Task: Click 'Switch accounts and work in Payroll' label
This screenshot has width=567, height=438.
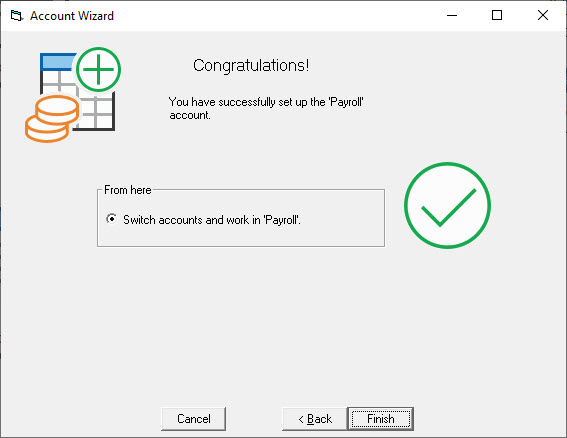Action: (212, 220)
